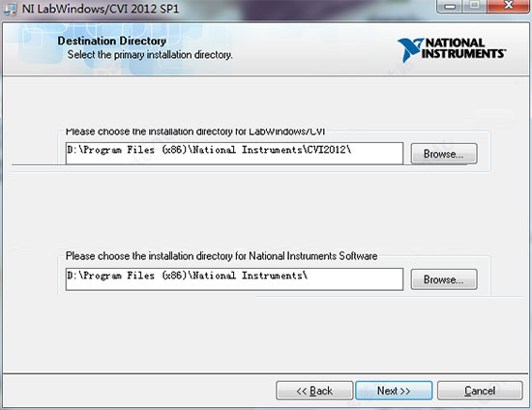This screenshot has width=532, height=410.
Task: Click the Destination Directory heading
Action: (111, 41)
